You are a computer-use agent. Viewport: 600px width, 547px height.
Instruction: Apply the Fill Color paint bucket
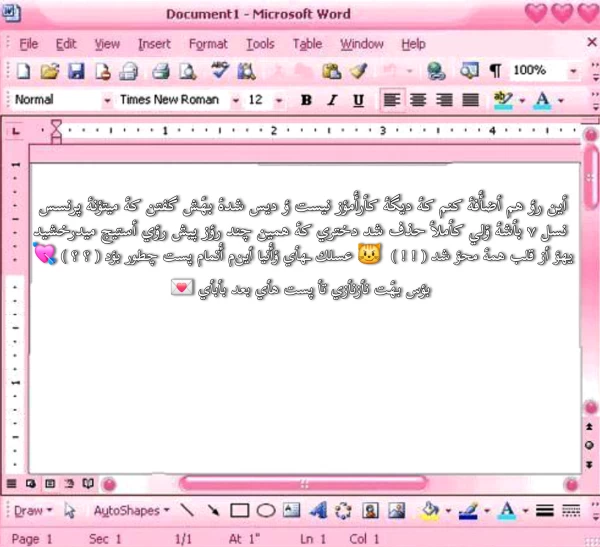pos(431,511)
